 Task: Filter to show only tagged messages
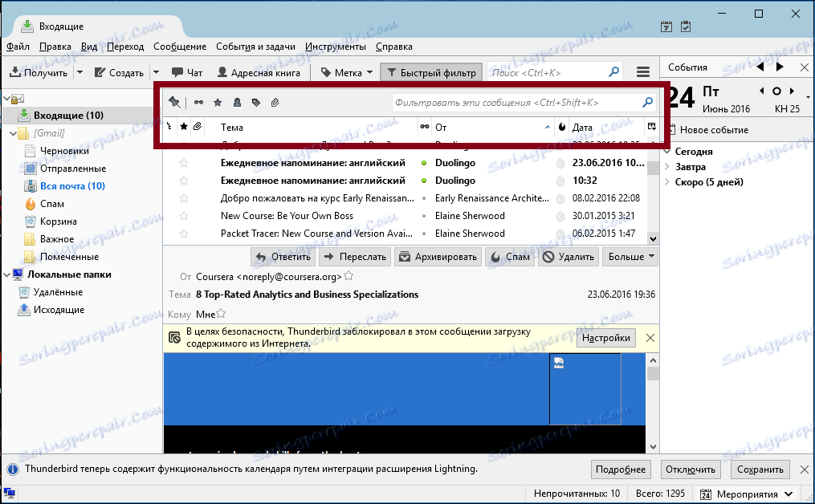coord(255,103)
